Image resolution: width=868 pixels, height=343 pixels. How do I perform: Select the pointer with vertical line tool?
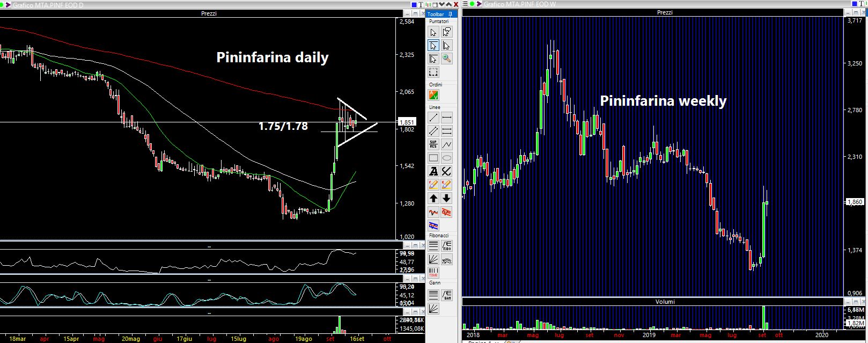pyautogui.click(x=446, y=46)
